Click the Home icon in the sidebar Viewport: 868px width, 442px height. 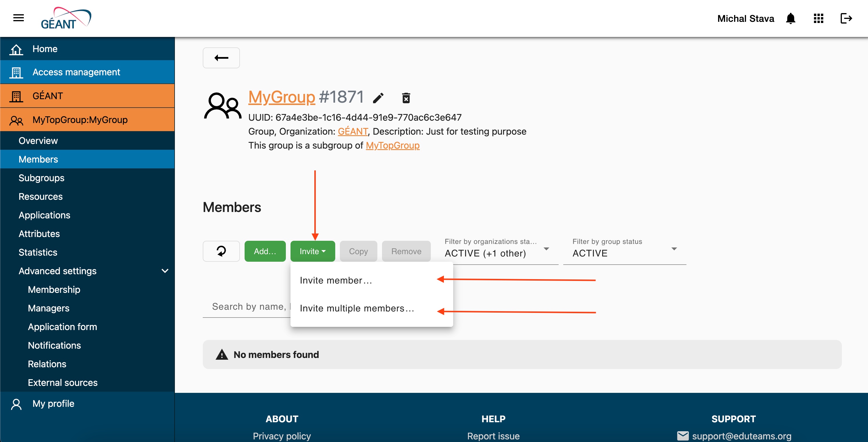coord(16,49)
